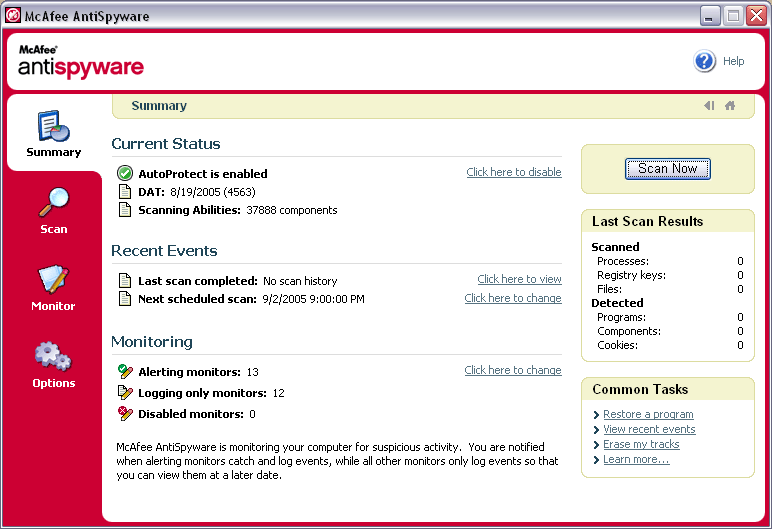
Task: Click the Logging only monitors pencil icon
Action: pyautogui.click(x=125, y=393)
